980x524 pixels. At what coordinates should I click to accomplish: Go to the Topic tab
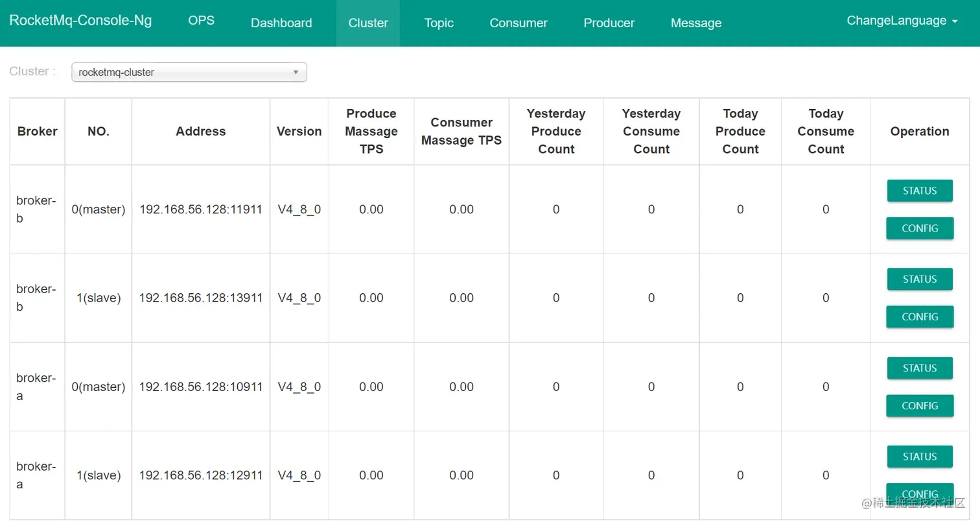coord(439,23)
